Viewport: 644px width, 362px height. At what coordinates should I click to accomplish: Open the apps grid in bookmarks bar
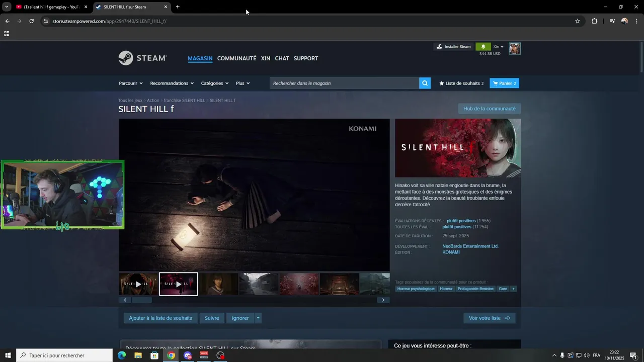(x=7, y=34)
